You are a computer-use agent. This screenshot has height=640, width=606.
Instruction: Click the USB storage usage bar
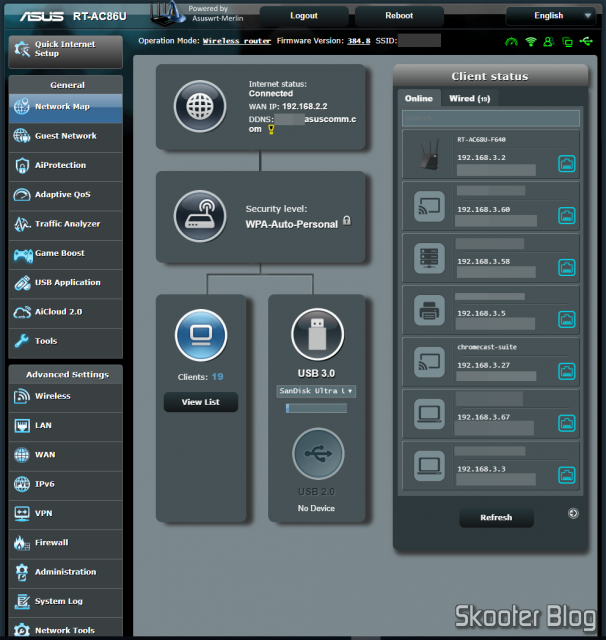tap(317, 408)
